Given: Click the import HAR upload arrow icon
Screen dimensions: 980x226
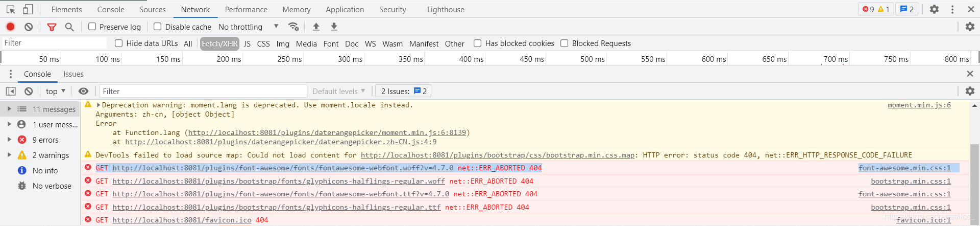Looking at the screenshot, I should coord(316,27).
